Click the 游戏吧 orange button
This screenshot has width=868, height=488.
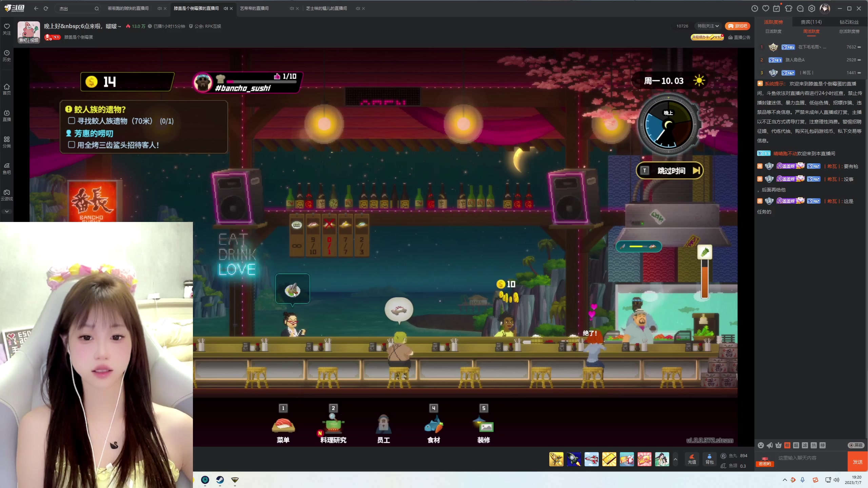point(737,26)
